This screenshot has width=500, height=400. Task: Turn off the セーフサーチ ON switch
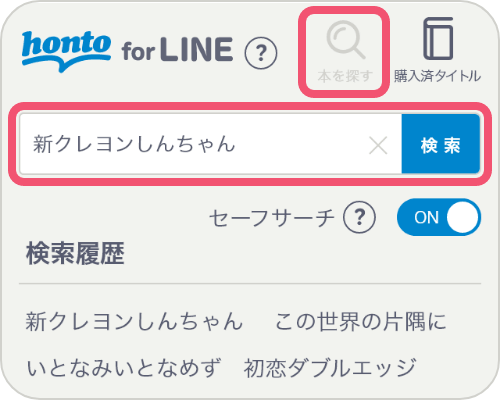(x=439, y=217)
